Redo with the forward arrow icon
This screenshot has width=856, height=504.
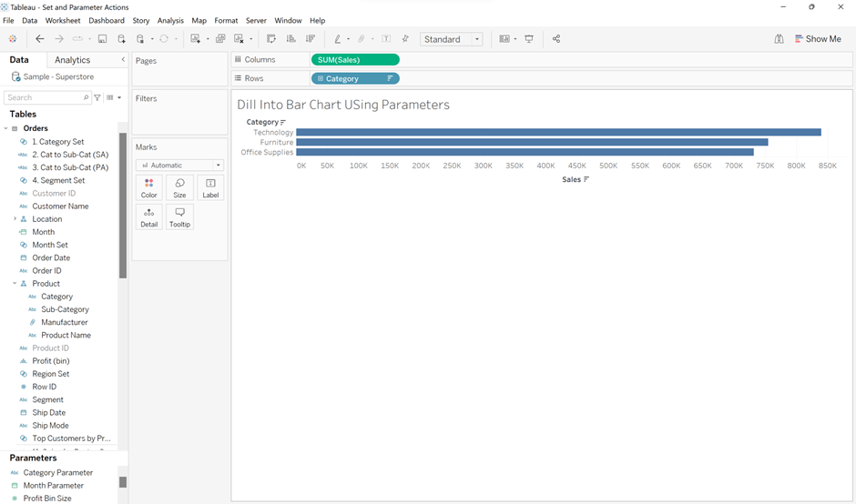click(x=59, y=39)
